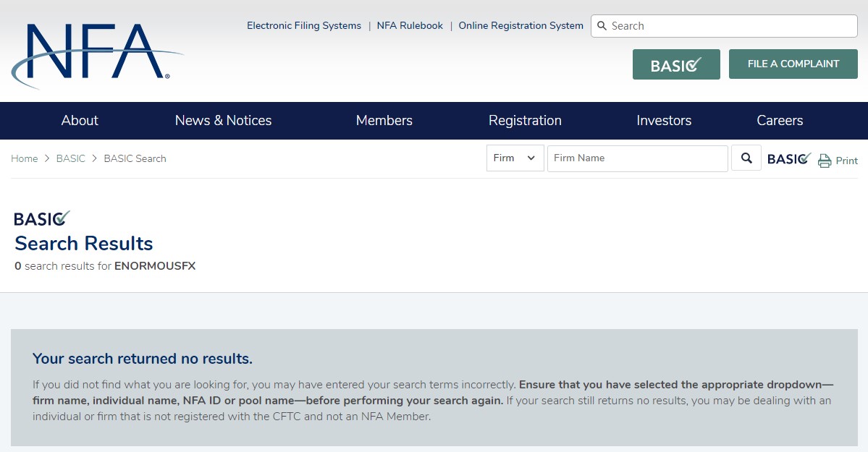This screenshot has width=868, height=452.
Task: Click magnifier icon in top Search box
Action: coord(602,26)
